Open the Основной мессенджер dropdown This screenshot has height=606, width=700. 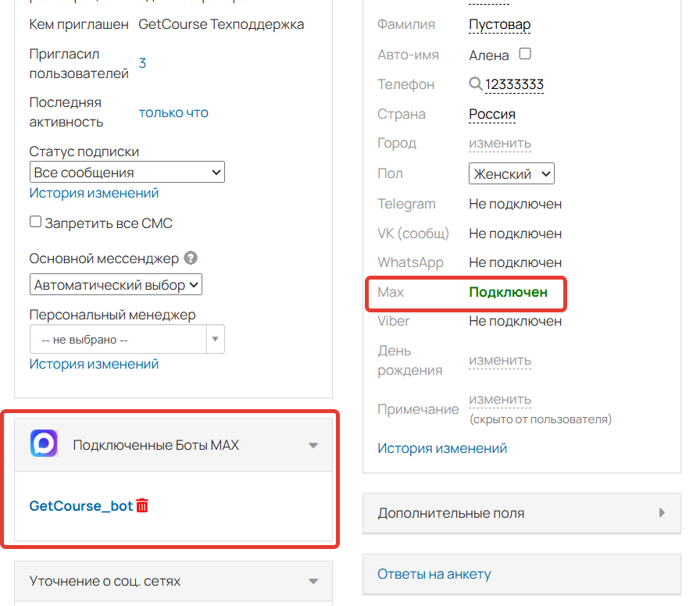116,284
